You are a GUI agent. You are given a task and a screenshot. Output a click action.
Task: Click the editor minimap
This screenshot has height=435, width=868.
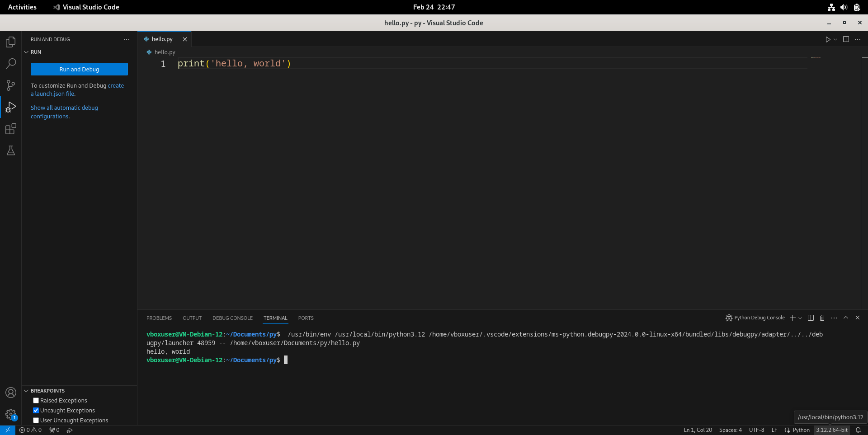(816, 57)
